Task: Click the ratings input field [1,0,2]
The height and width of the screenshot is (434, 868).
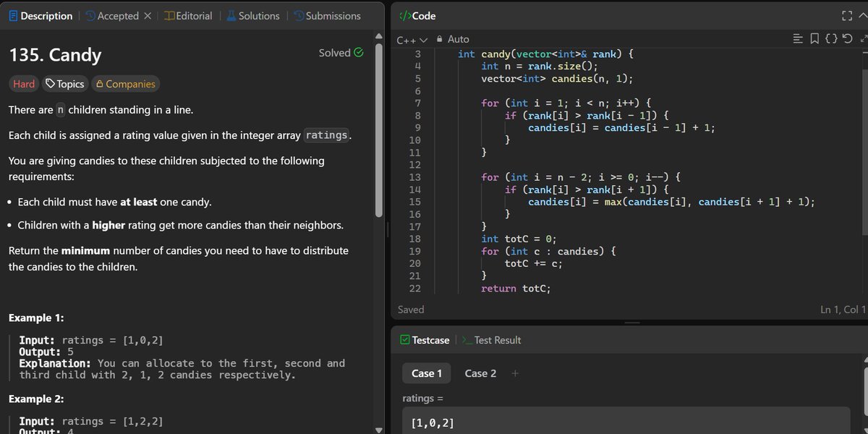Action: click(x=626, y=422)
